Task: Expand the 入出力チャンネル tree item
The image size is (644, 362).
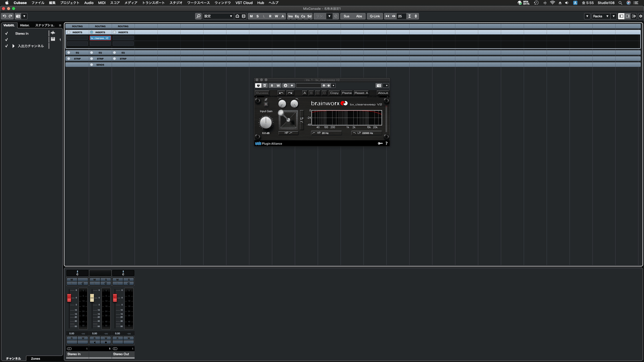Action: (x=13, y=46)
